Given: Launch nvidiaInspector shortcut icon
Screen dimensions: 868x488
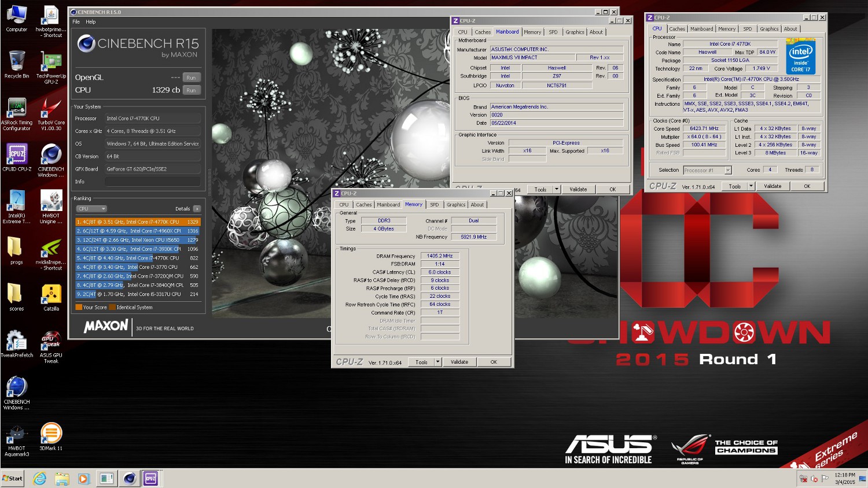Looking at the screenshot, I should pyautogui.click(x=51, y=254).
